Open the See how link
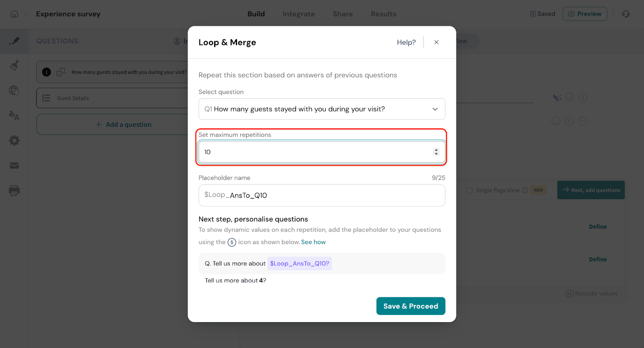This screenshot has height=348, width=644. [x=313, y=242]
